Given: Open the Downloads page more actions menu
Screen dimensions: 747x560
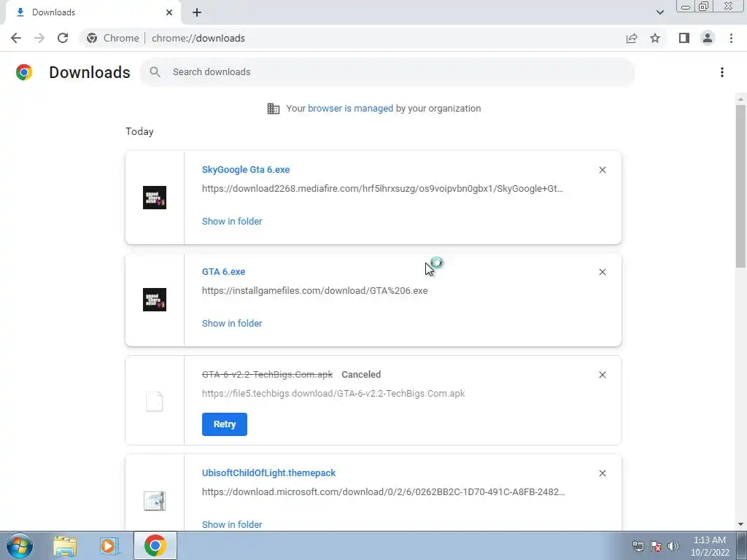Looking at the screenshot, I should tap(722, 72).
